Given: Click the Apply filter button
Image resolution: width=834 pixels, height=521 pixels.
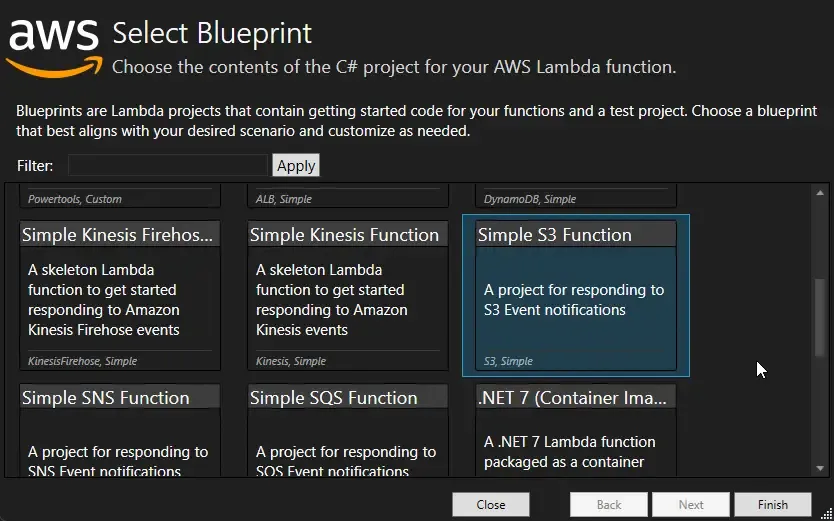Looking at the screenshot, I should tap(296, 165).
